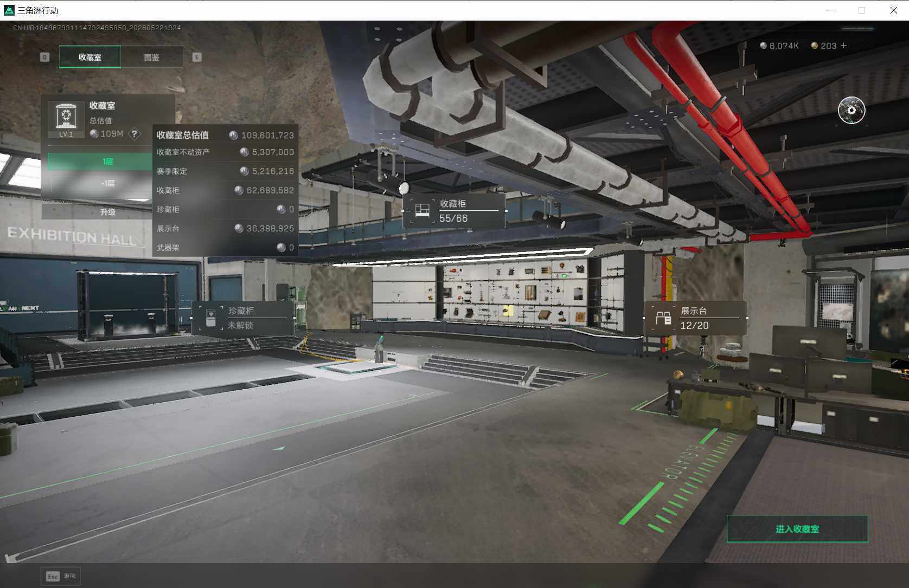This screenshot has width=909, height=588.
Task: Click the 收藏室总估值 109,601,723 value
Action: tap(267, 135)
